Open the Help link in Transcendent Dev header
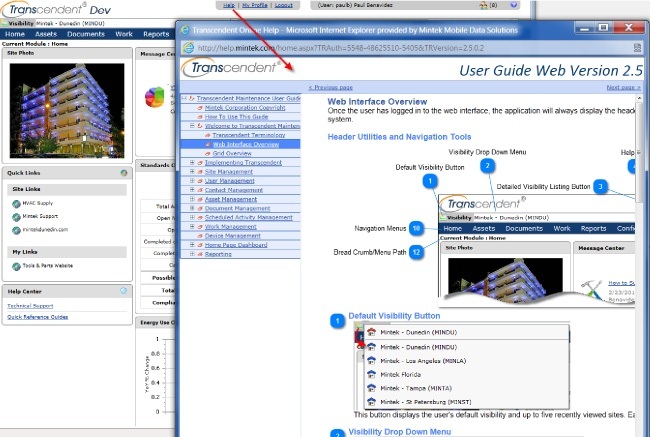The width and height of the screenshot is (650, 437). point(229,5)
